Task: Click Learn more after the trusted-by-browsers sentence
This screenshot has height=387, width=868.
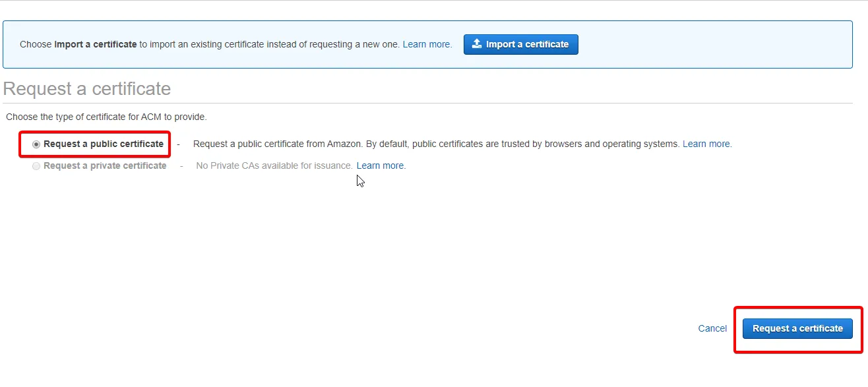Action: pos(706,144)
